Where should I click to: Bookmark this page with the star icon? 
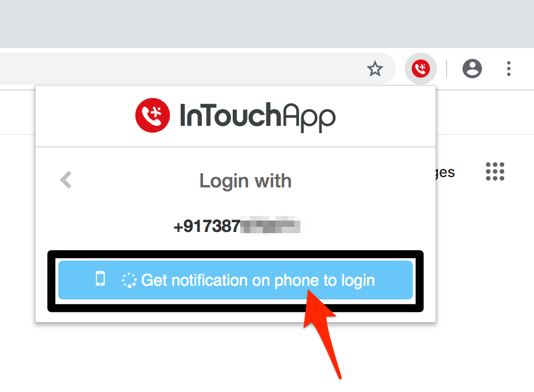click(374, 69)
